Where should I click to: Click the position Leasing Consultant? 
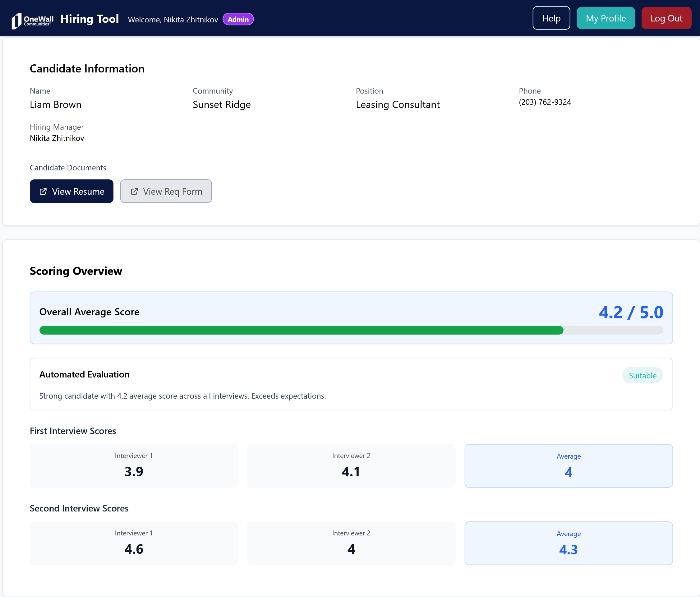coord(398,104)
